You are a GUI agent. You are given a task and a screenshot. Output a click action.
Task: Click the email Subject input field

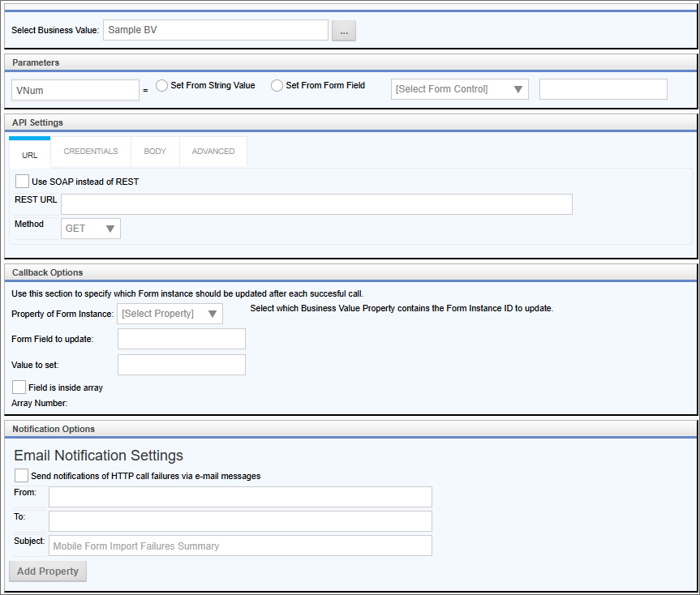click(x=240, y=546)
